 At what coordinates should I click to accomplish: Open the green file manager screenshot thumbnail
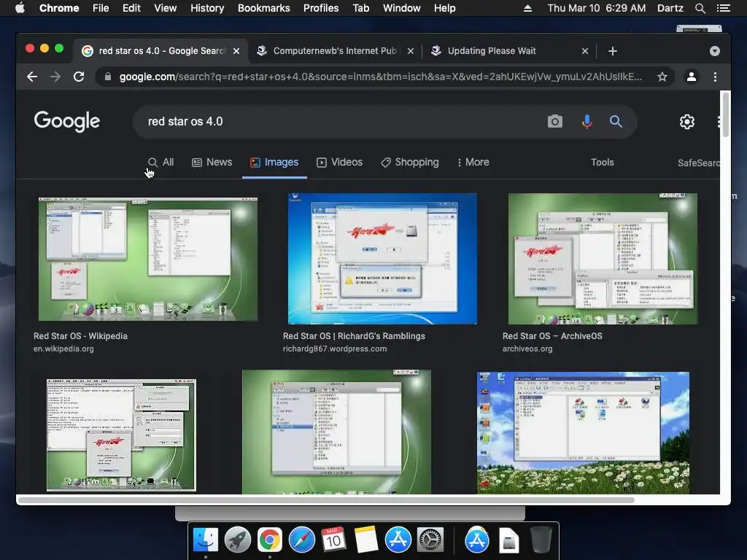click(x=336, y=432)
